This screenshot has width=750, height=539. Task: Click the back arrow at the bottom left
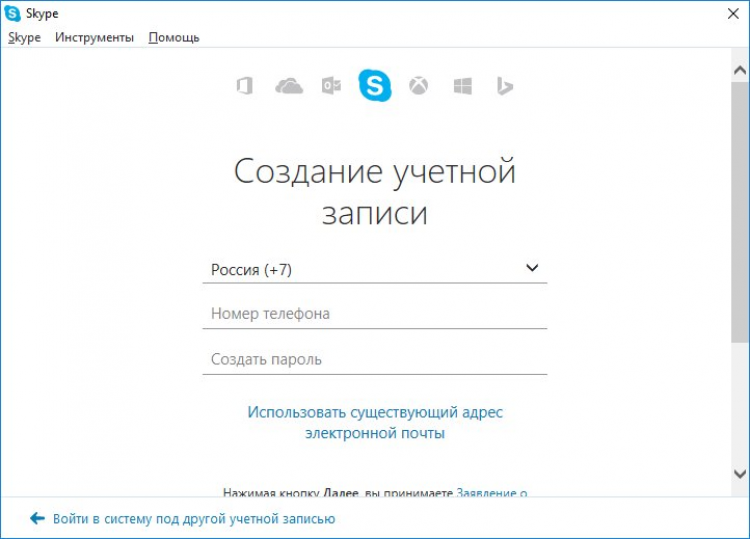click(x=37, y=518)
